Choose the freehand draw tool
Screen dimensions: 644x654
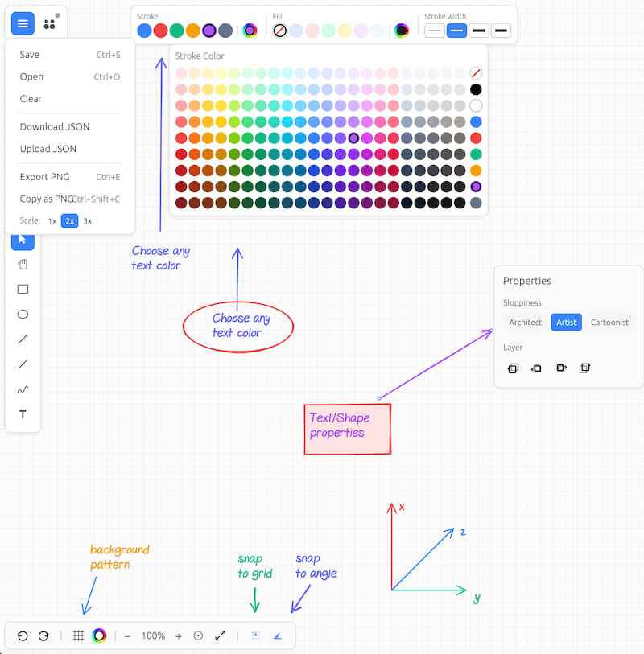(x=23, y=390)
